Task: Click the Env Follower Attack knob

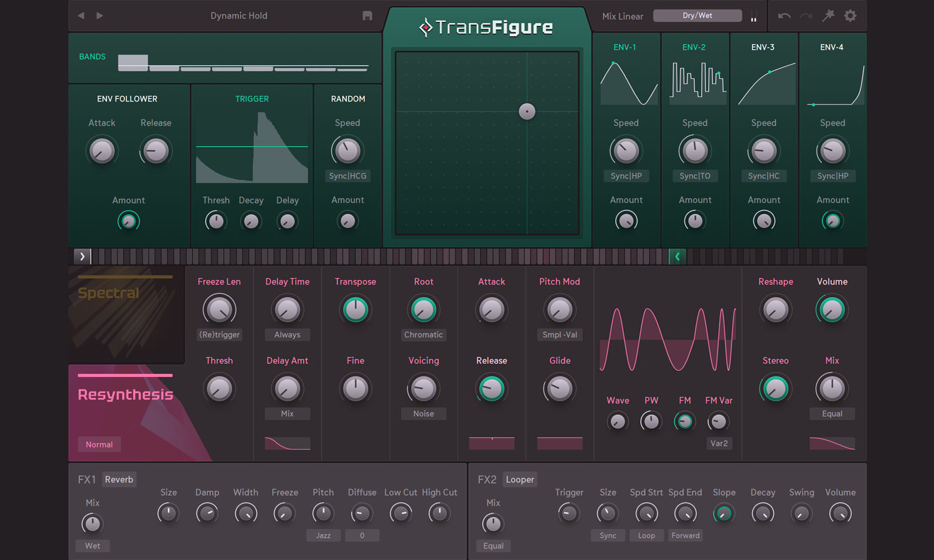Action: click(101, 151)
